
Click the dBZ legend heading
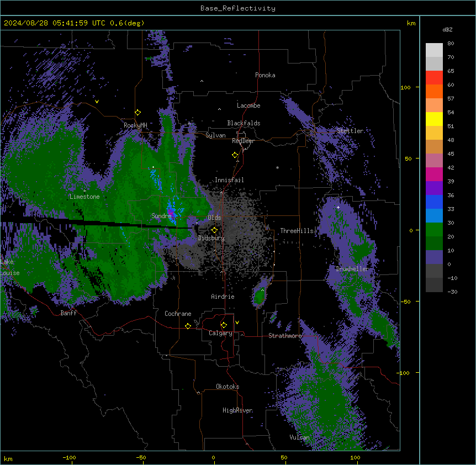[x=447, y=29]
